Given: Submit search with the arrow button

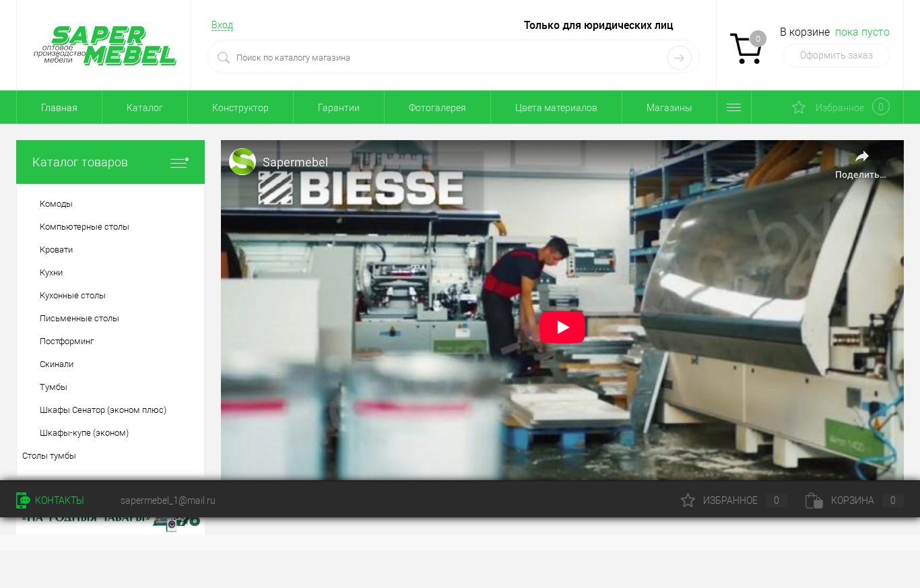Looking at the screenshot, I should click(680, 58).
